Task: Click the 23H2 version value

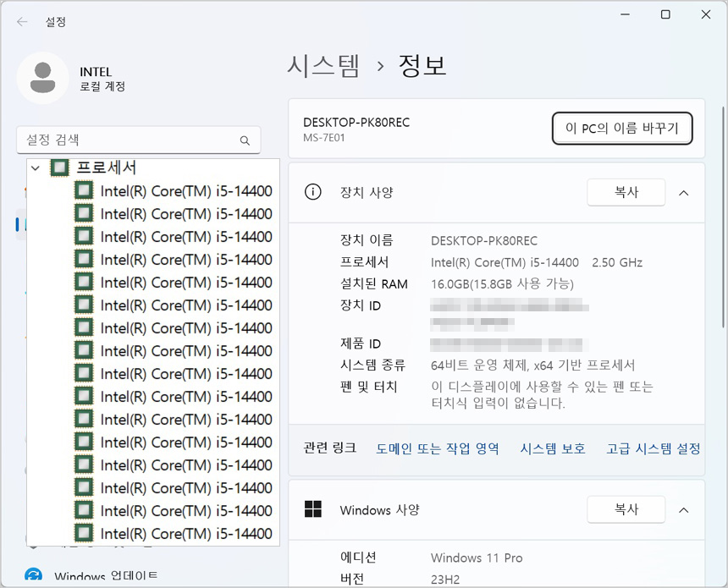Action: pyautogui.click(x=445, y=580)
